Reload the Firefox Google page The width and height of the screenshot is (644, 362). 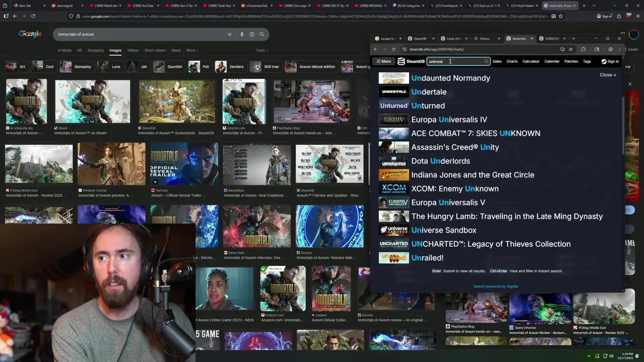[33, 16]
